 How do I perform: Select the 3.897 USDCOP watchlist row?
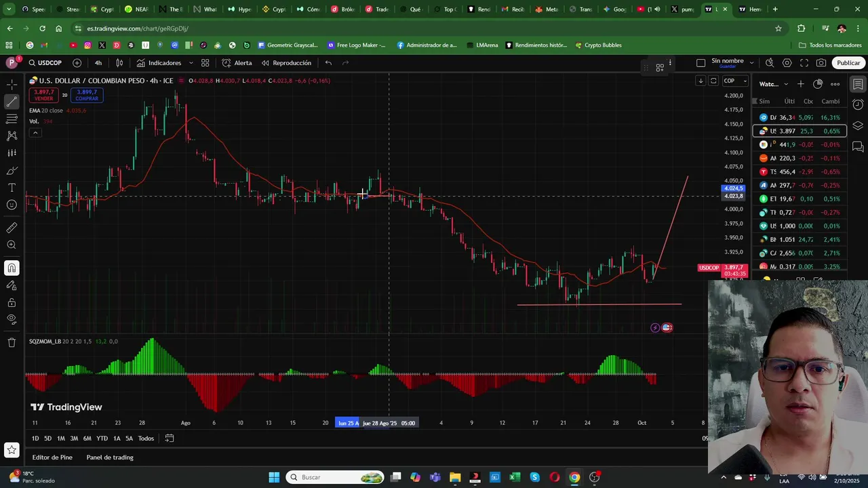coord(800,131)
